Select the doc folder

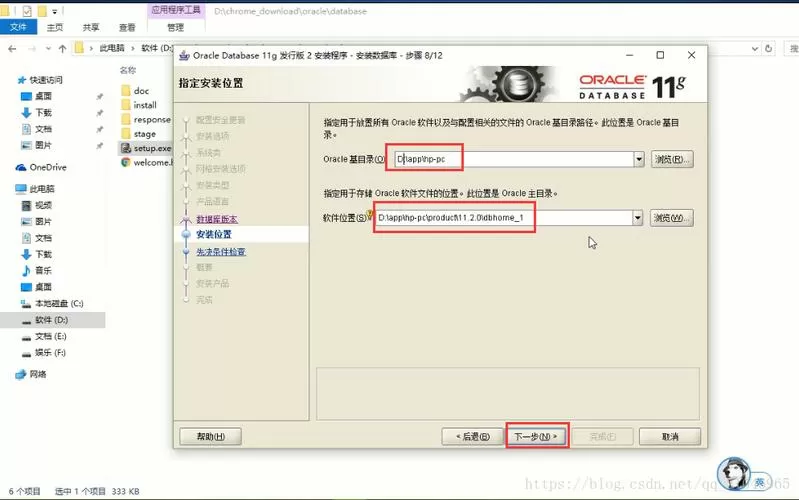(x=136, y=91)
